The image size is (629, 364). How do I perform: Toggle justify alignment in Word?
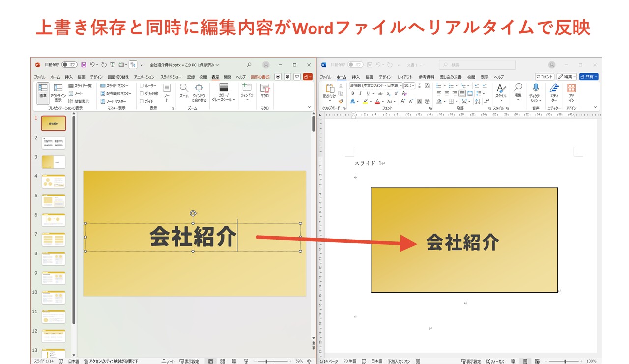point(462,93)
